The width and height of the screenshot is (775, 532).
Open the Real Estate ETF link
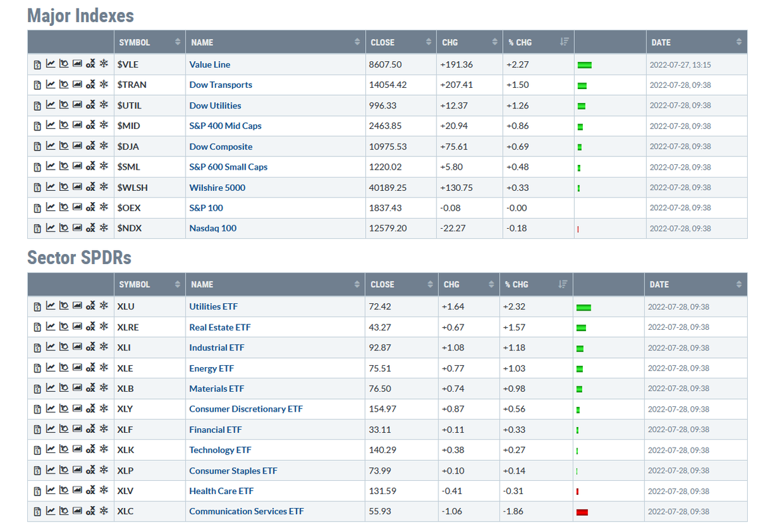click(220, 327)
